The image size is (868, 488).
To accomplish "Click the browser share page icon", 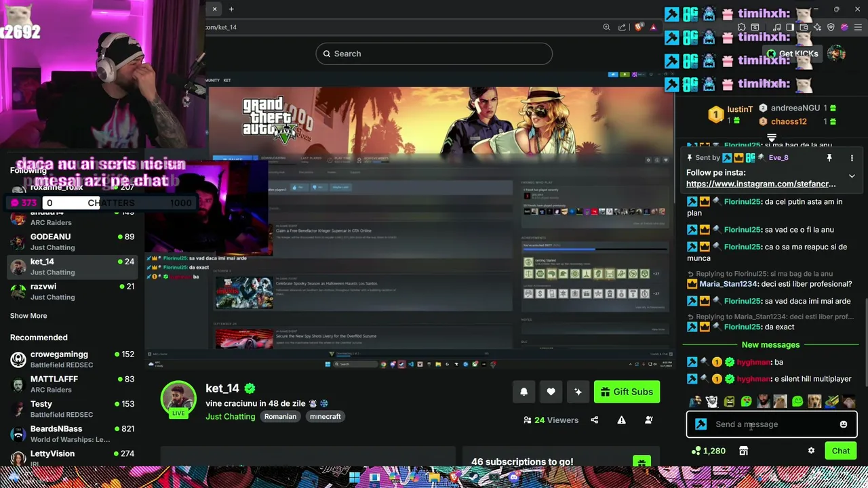I will 622,27.
